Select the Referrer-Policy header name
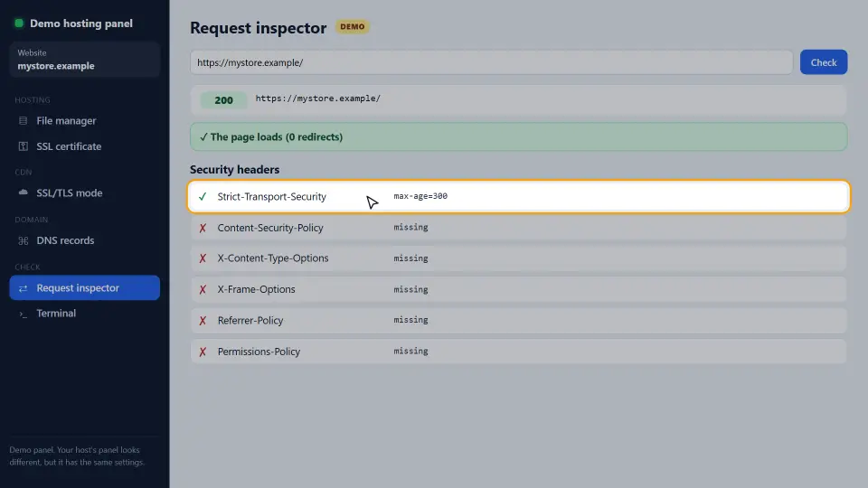The width and height of the screenshot is (868, 488). point(250,320)
